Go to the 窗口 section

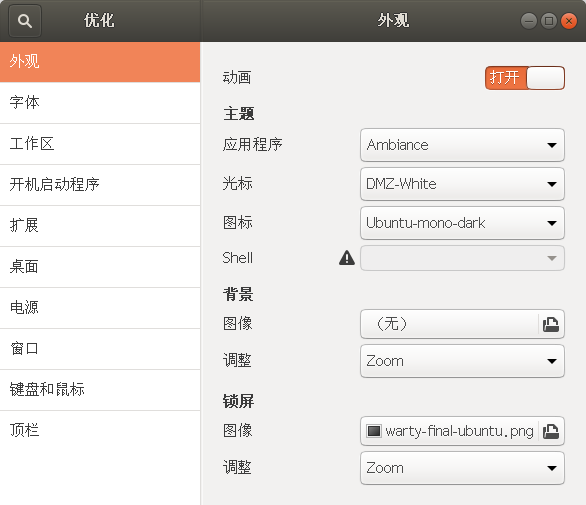pyautogui.click(x=100, y=349)
